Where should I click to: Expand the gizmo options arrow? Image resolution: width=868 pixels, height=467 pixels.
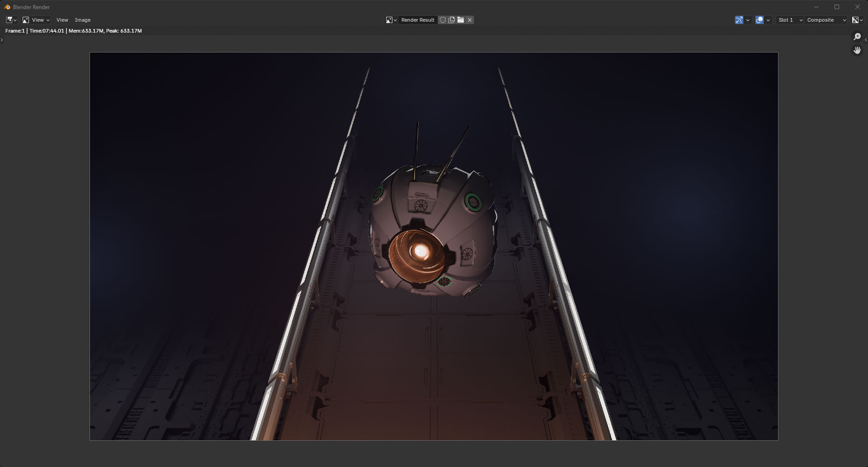click(748, 20)
